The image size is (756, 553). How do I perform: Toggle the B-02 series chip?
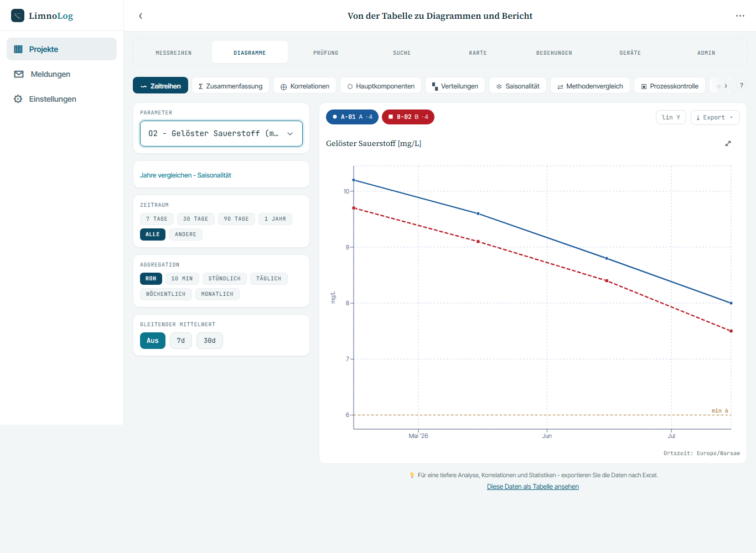click(408, 117)
